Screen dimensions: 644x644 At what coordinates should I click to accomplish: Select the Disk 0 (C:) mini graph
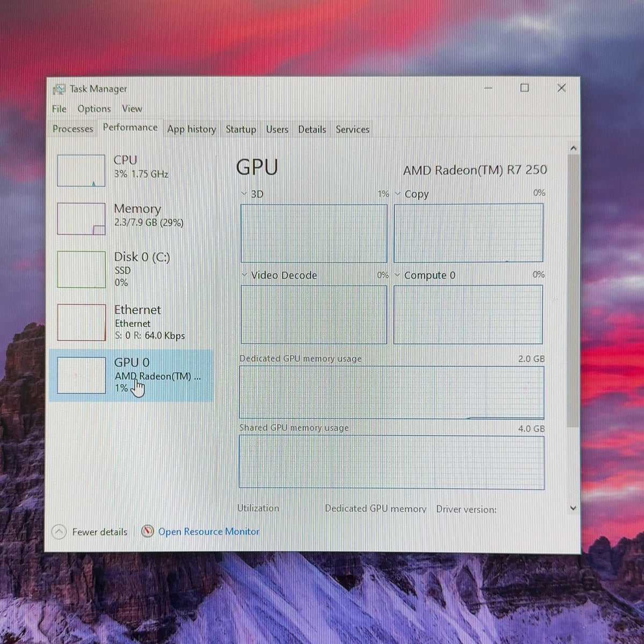point(81,269)
